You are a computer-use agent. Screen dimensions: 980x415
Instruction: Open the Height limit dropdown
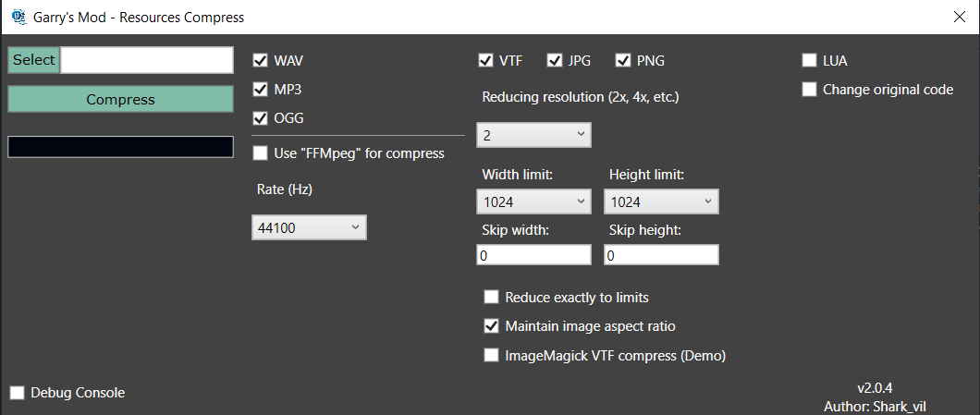point(661,201)
